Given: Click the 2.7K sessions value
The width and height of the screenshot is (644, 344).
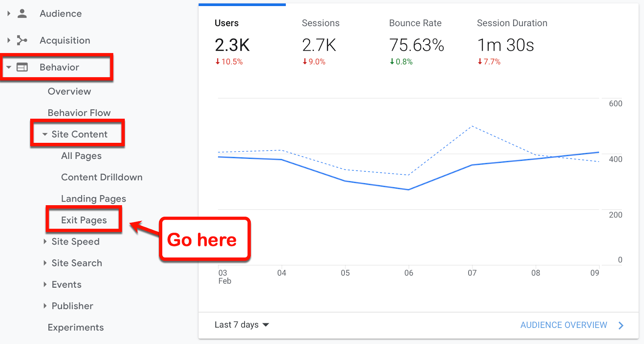Looking at the screenshot, I should (x=319, y=45).
